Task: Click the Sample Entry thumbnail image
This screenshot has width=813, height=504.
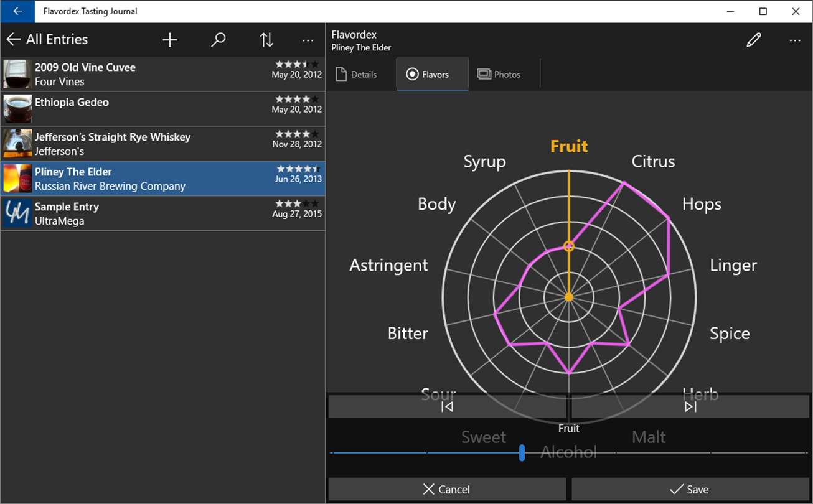Action: [x=17, y=213]
